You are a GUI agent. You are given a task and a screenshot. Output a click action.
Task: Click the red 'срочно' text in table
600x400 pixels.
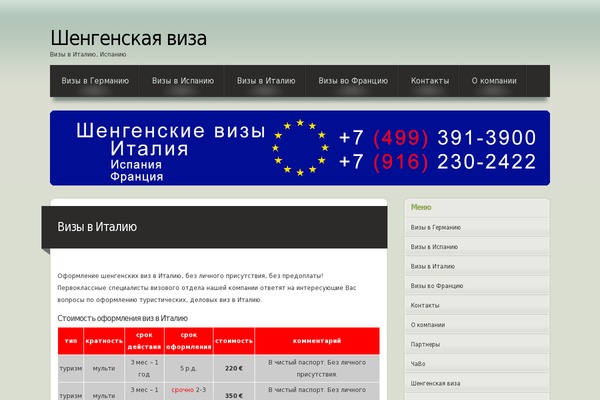point(183,390)
